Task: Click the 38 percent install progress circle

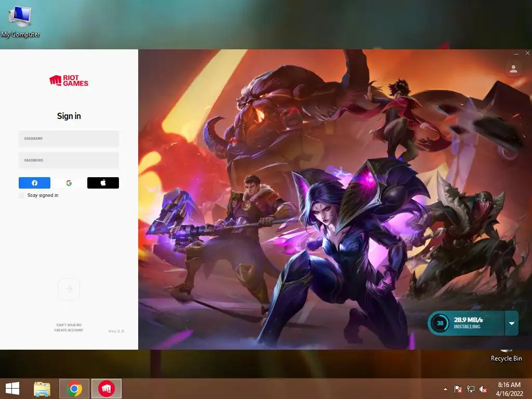Action: [440, 323]
